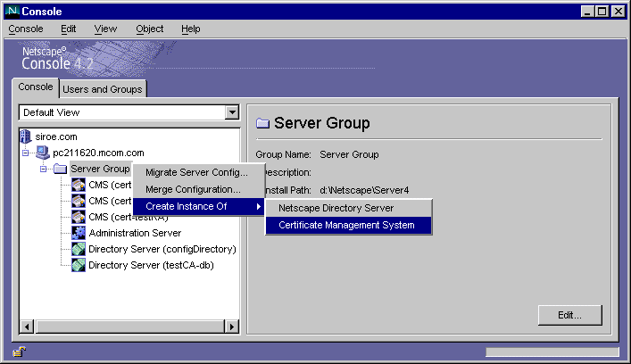Viewport: 631px width, 364px height.
Task: Select the CMS (cert-testRA) tree row
Action: [x=128, y=218]
